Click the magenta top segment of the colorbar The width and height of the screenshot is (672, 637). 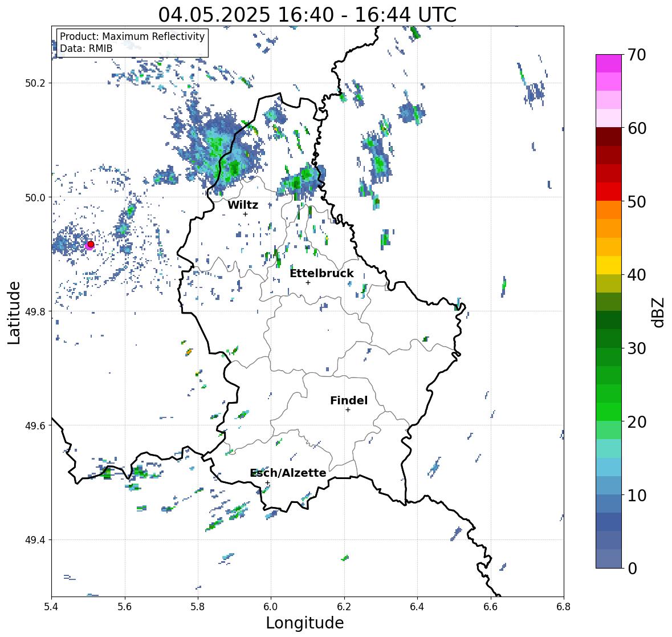pyautogui.click(x=609, y=63)
